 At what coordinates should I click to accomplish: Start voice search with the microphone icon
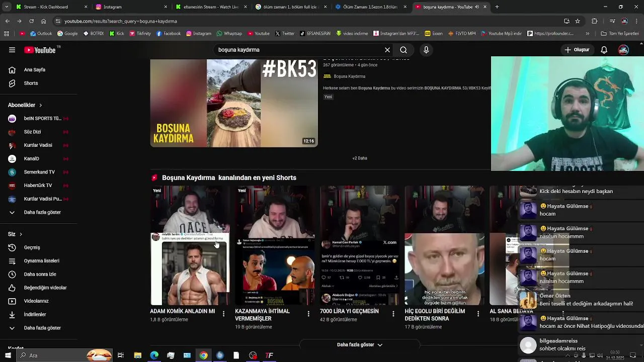coord(426,50)
